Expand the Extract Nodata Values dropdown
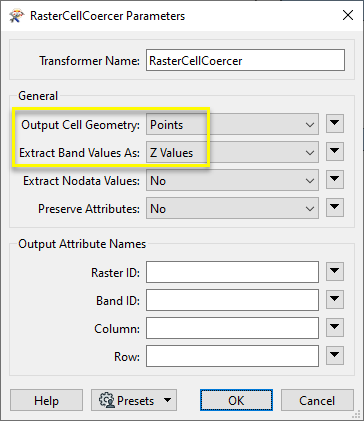This screenshot has height=421, width=364. click(x=232, y=180)
